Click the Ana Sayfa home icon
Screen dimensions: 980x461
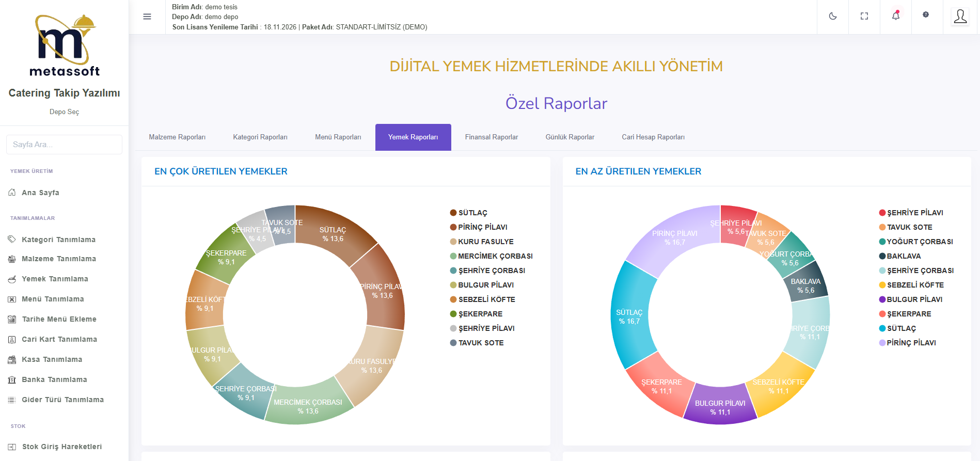[x=12, y=193]
